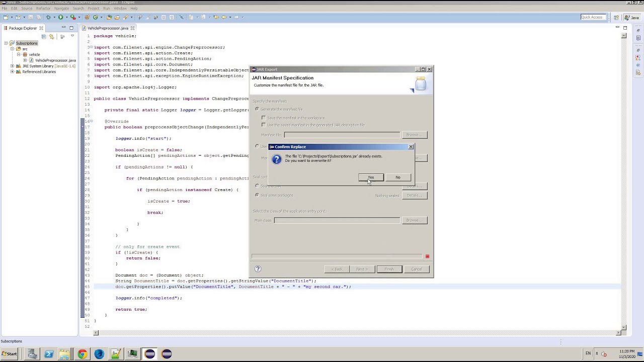This screenshot has width=644, height=362.
Task: Confirm overwrite by clicking Yes
Action: pyautogui.click(x=371, y=177)
